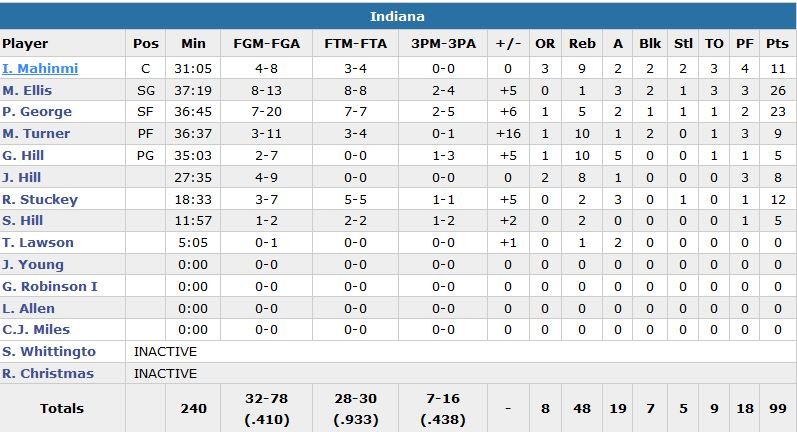797x432 pixels.
Task: Select the Reb column header
Action: (x=582, y=44)
